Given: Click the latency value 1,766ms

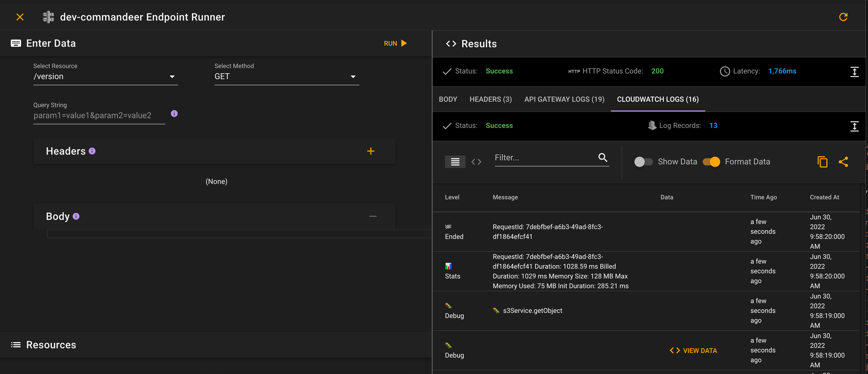Looking at the screenshot, I should (782, 71).
